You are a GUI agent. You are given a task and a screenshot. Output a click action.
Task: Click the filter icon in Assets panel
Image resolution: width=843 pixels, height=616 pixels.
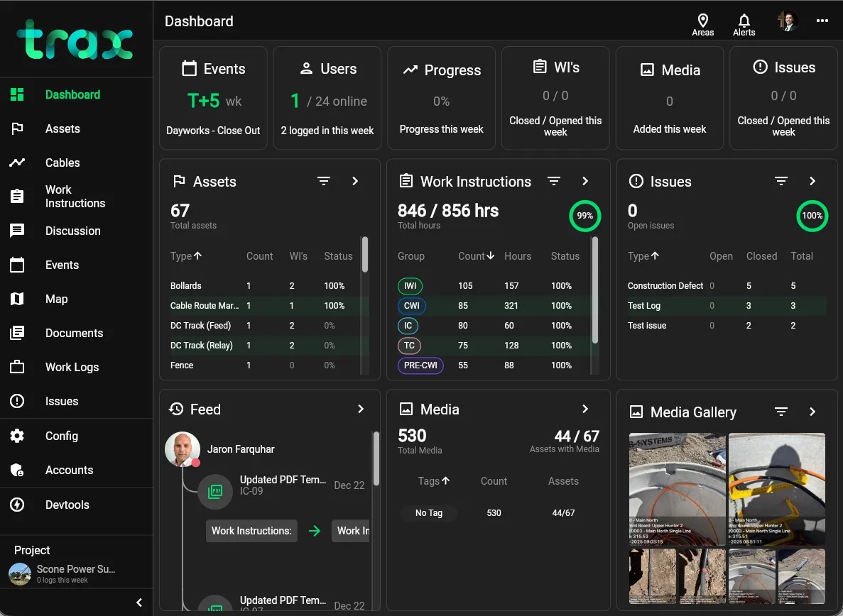click(x=324, y=182)
